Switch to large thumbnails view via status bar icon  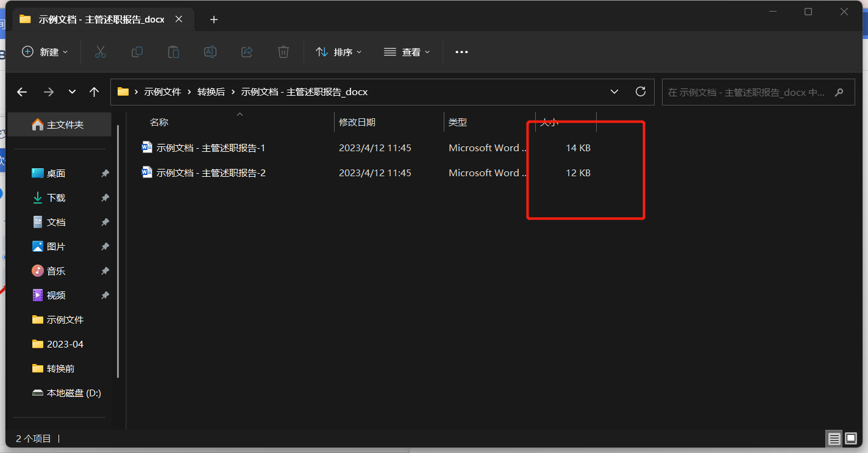pos(850,438)
